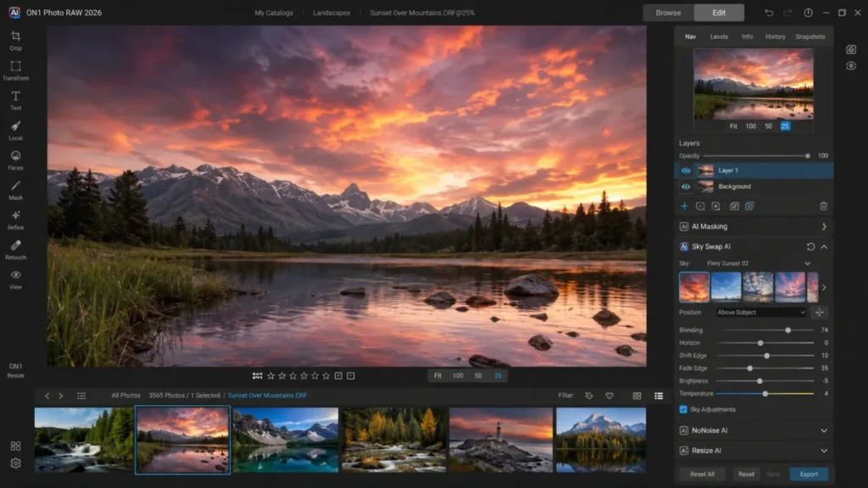The width and height of the screenshot is (868, 488).
Task: Set zoom to Fit below the main photo
Action: pos(437,375)
